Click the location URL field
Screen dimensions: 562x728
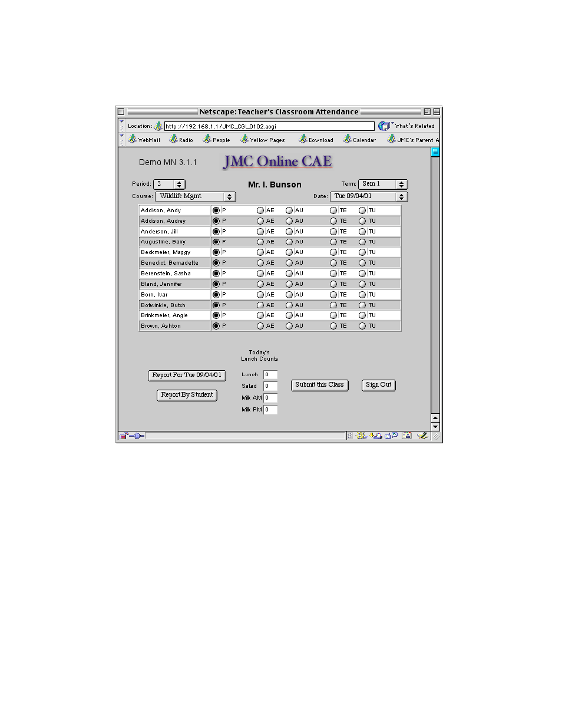(x=269, y=126)
